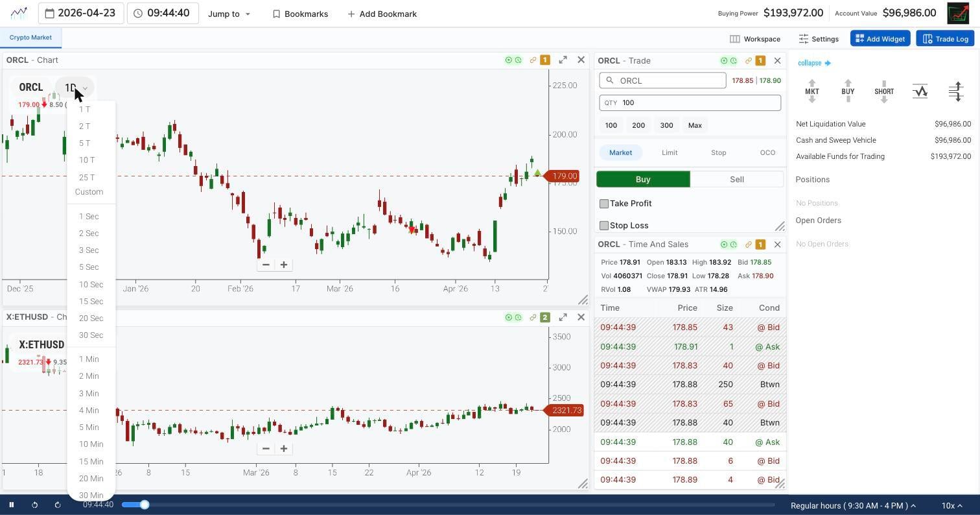Click link icon on Time And Sales widget
980x515 pixels.
pos(748,245)
